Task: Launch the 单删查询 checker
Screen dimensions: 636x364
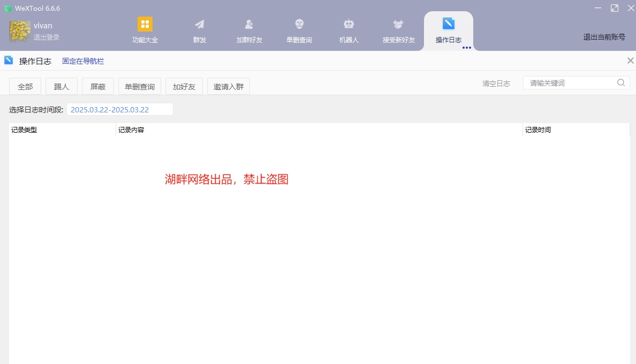Action: tap(299, 31)
